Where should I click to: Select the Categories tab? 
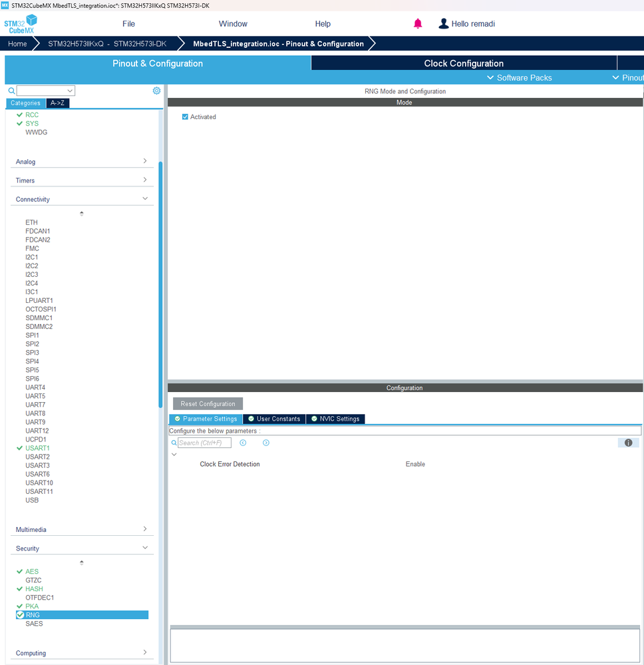point(25,103)
